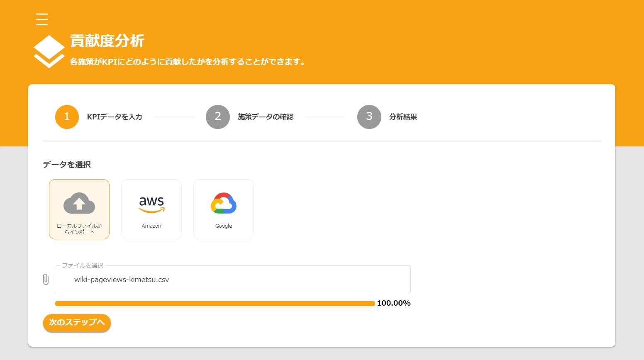644x360 pixels.
Task: Click the 分析結果 step label
Action: point(403,117)
